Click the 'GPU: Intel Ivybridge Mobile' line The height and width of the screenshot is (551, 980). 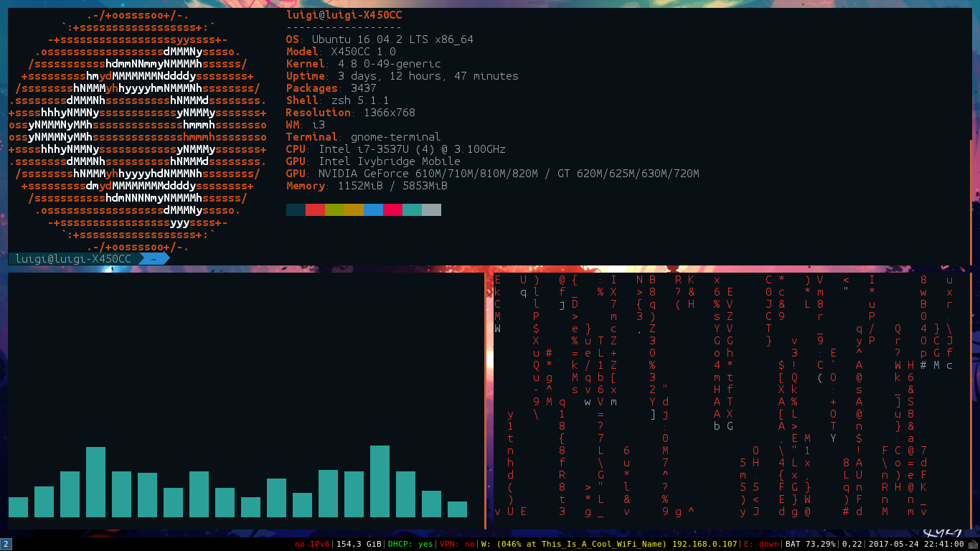point(373,161)
